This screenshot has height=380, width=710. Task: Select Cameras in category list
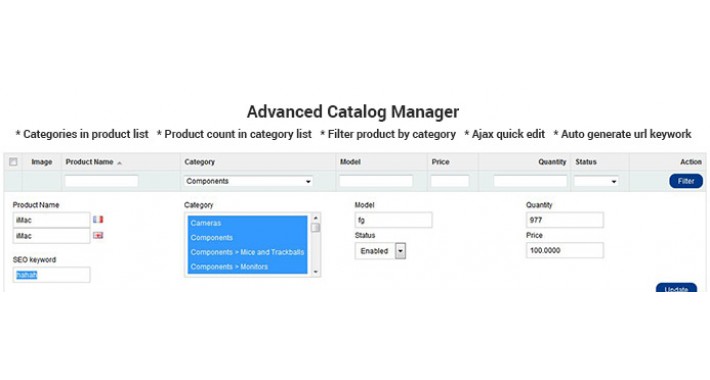247,223
